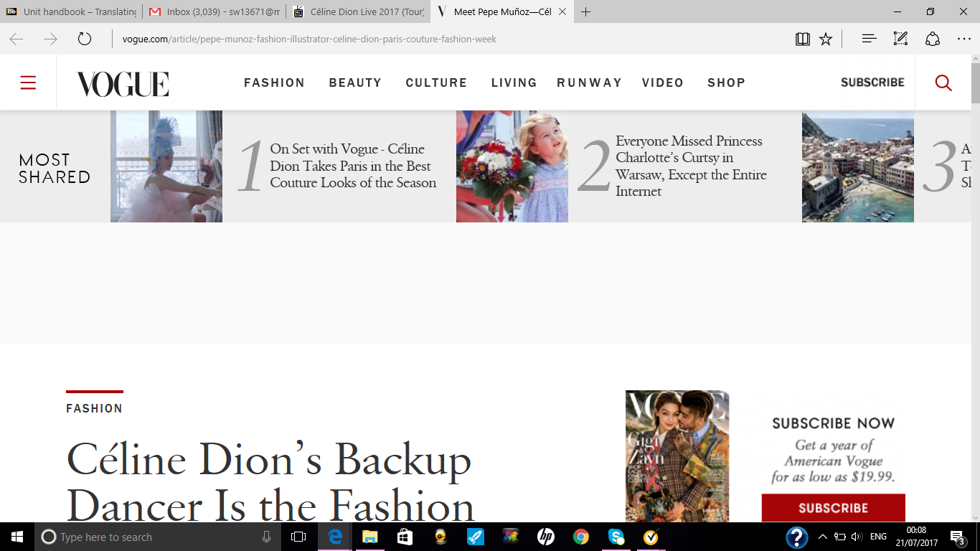Open the Edge Hub icon
This screenshot has width=980, height=551.
869,39
